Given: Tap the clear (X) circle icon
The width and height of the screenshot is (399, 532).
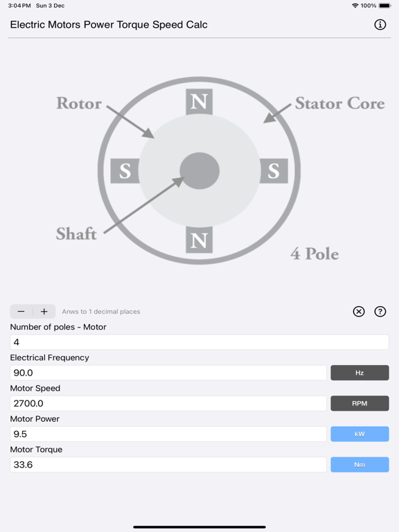Looking at the screenshot, I should pos(359,312).
